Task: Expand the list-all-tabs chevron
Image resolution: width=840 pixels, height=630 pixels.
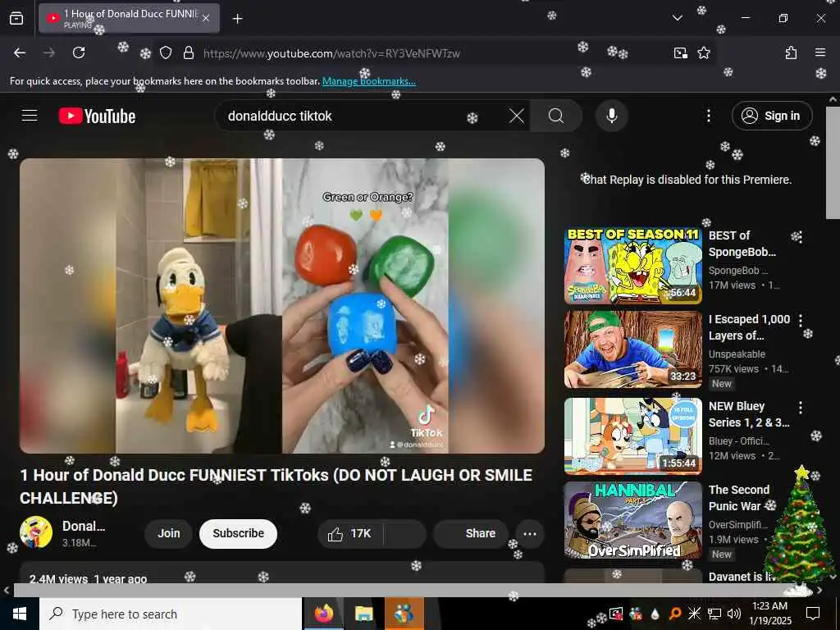Action: [677, 18]
